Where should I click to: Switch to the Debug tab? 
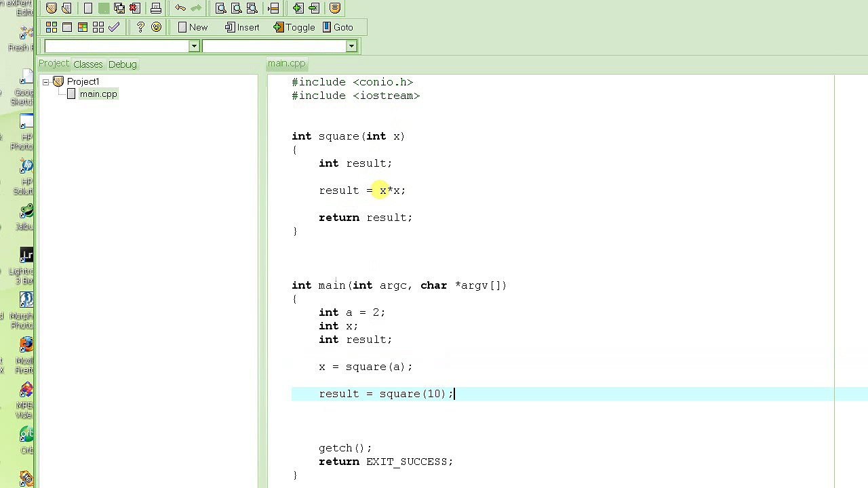click(123, 64)
